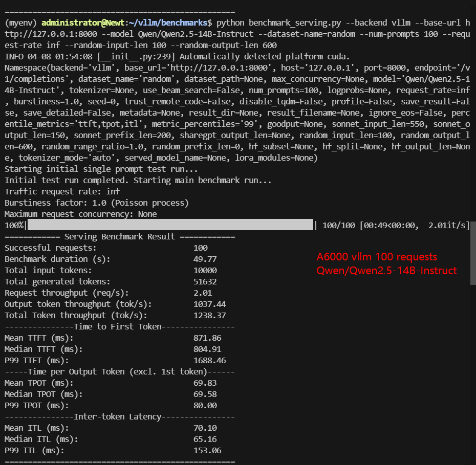Click "Starting initial single prompt test run..." line
This screenshot has height=465, width=476.
coord(101,169)
